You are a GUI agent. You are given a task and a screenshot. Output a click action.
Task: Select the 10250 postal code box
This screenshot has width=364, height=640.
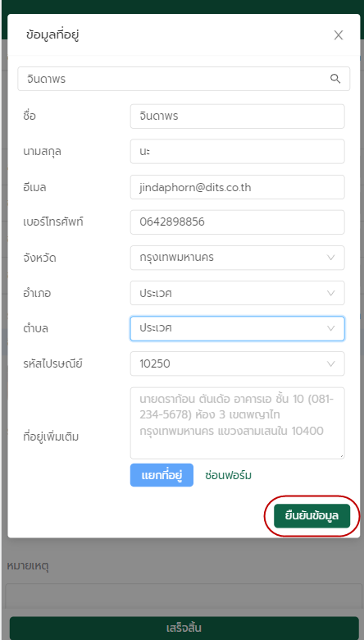pos(237,363)
